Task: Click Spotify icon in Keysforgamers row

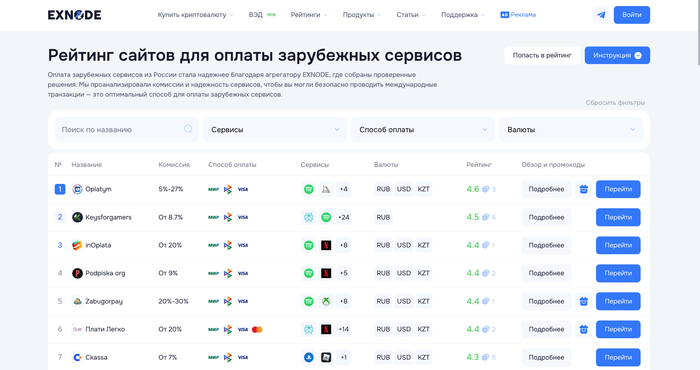Action: click(326, 217)
